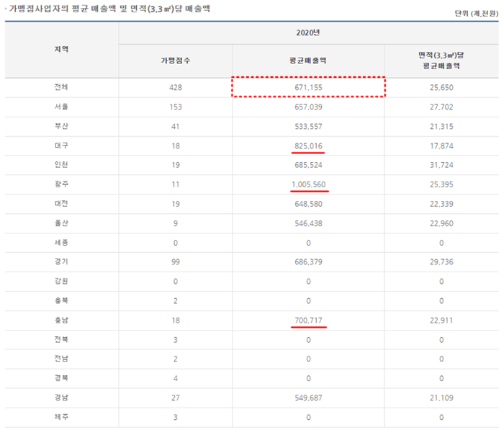Select the 충남 row label
Viewport: 504px width, 435px height.
pos(61,320)
